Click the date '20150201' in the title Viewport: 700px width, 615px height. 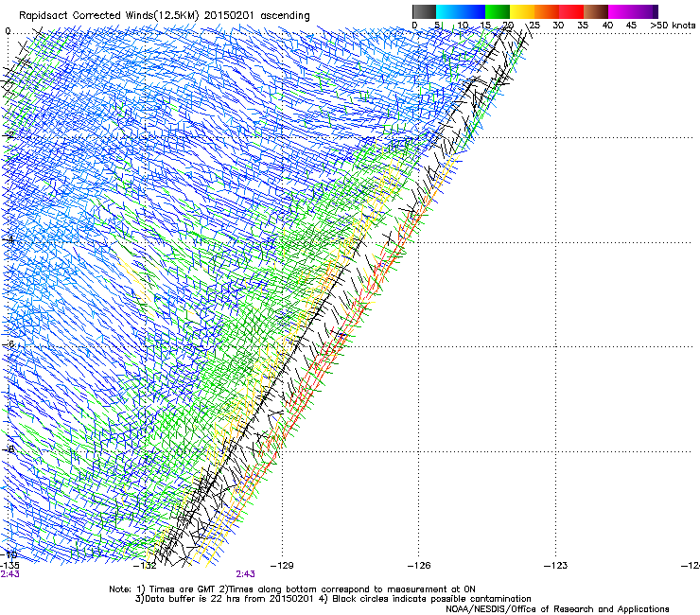pos(229,15)
